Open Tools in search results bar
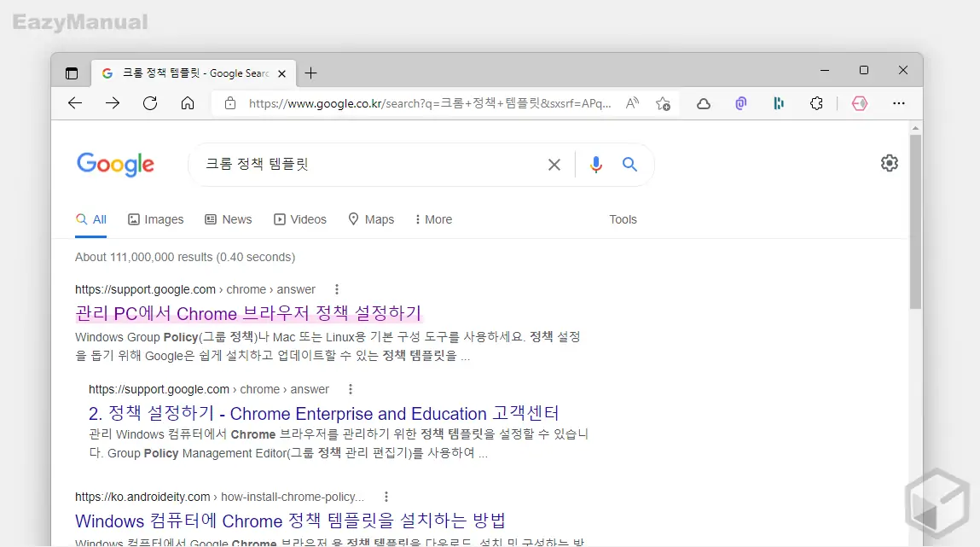Image resolution: width=980 pixels, height=547 pixels. point(623,219)
